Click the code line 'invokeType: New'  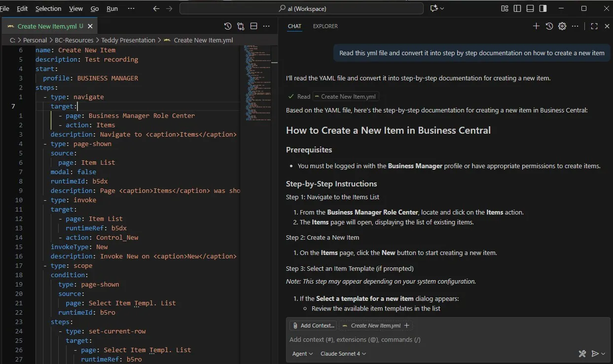[x=79, y=247]
